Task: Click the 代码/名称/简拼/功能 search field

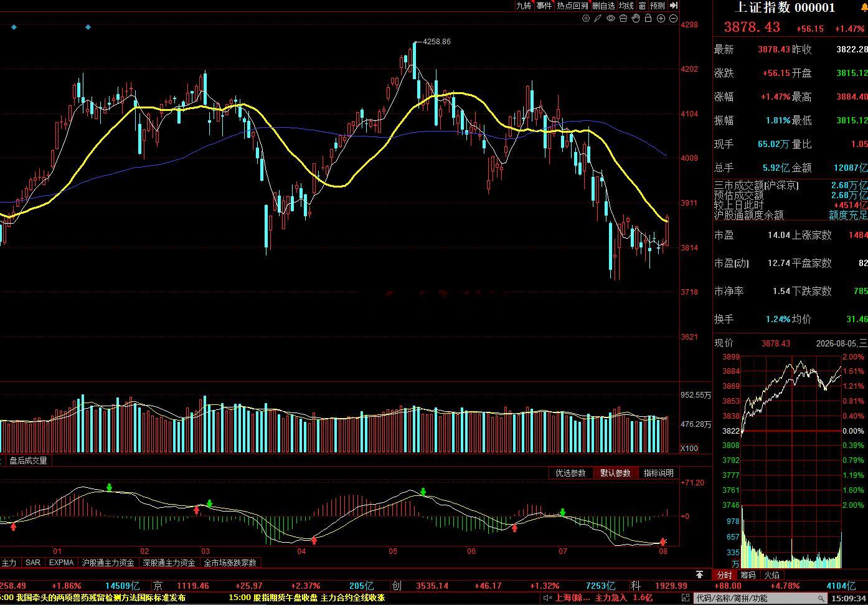Action: click(760, 598)
